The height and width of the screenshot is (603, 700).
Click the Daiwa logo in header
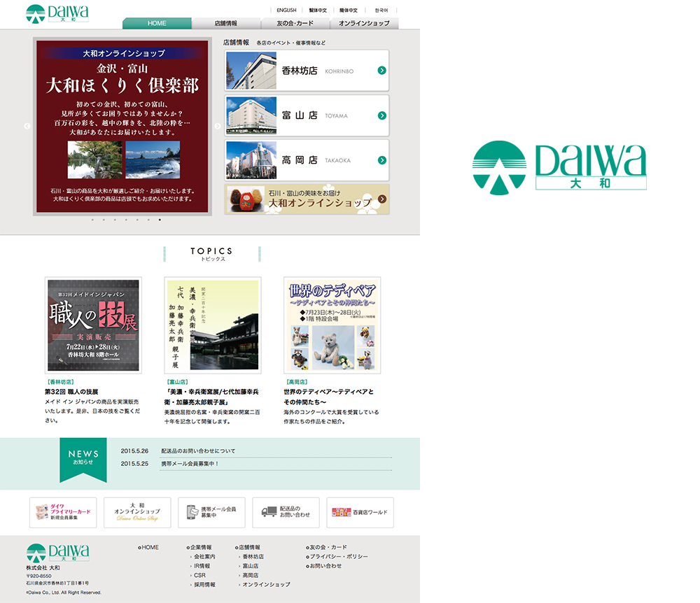57,13
